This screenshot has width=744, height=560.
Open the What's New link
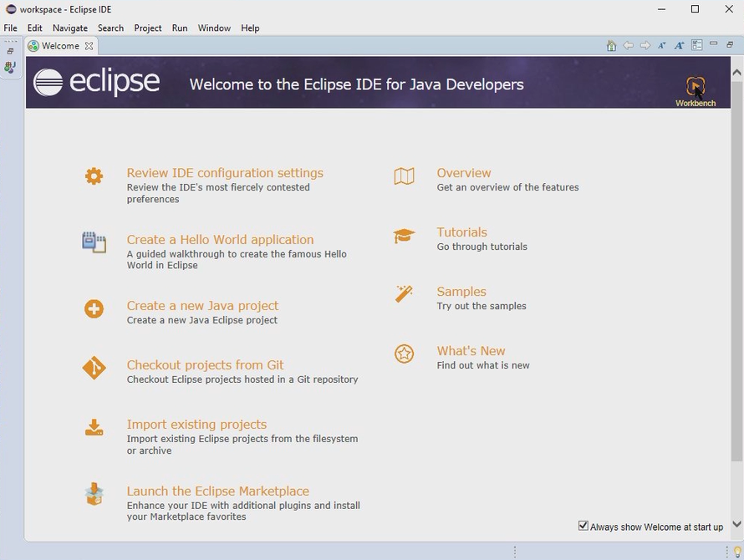point(471,351)
